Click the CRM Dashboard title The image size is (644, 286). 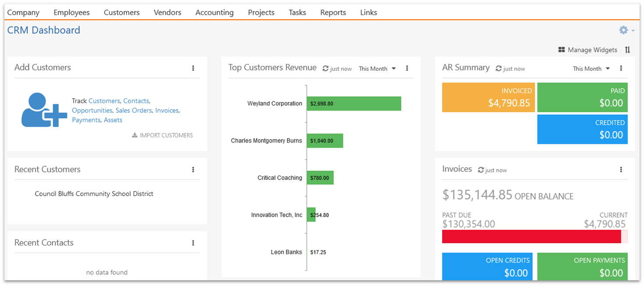tap(44, 30)
